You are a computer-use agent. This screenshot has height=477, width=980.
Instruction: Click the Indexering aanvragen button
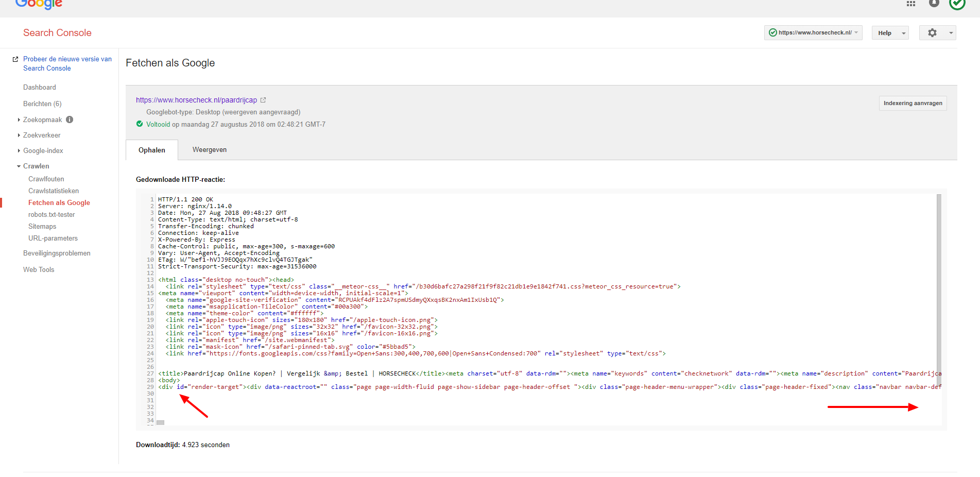(913, 103)
